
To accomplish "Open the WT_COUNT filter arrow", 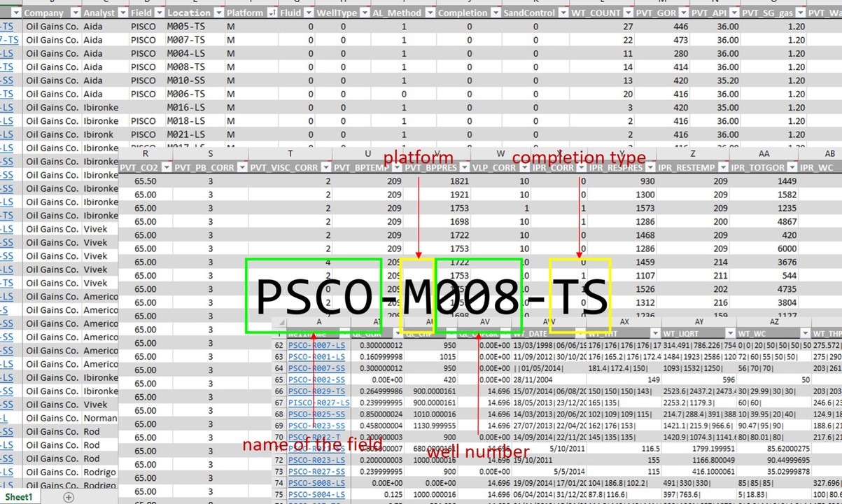I will pyautogui.click(x=628, y=13).
